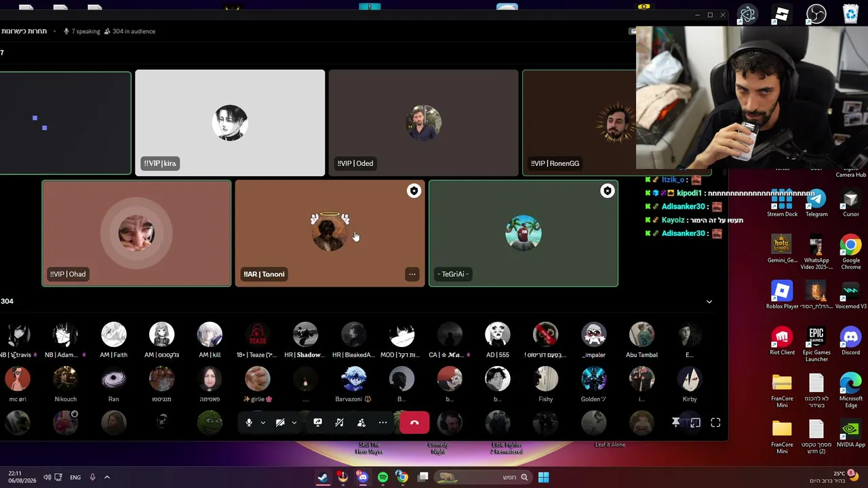The width and height of the screenshot is (868, 488).
Task: Open audience member AM | Faith's avatar
Action: pos(114,335)
